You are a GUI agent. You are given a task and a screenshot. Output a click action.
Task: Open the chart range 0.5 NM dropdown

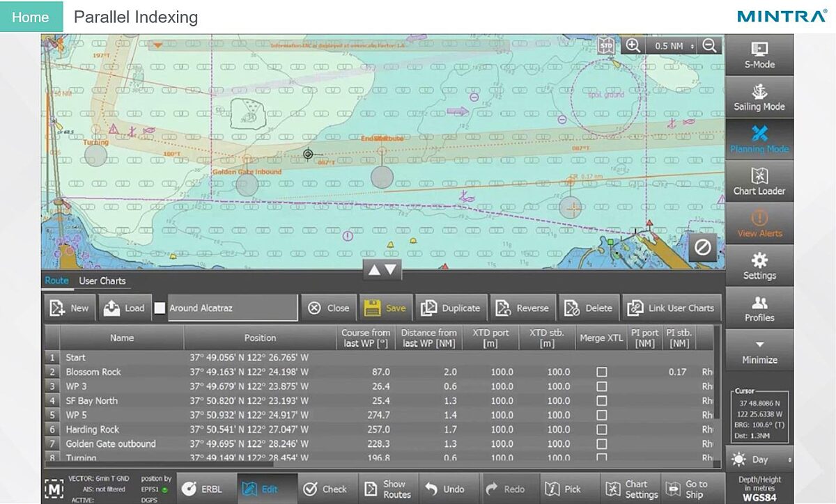tap(672, 46)
